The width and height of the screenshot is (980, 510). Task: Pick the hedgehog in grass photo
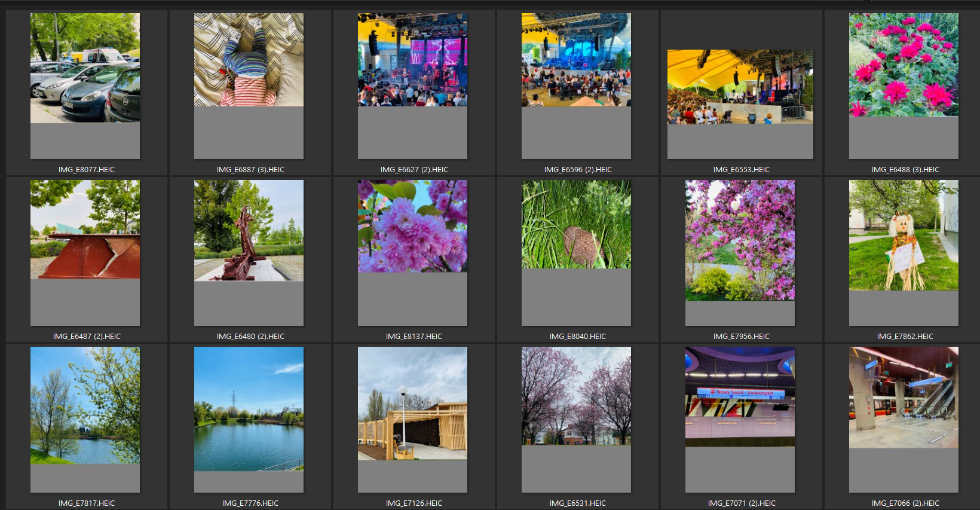pos(576,225)
